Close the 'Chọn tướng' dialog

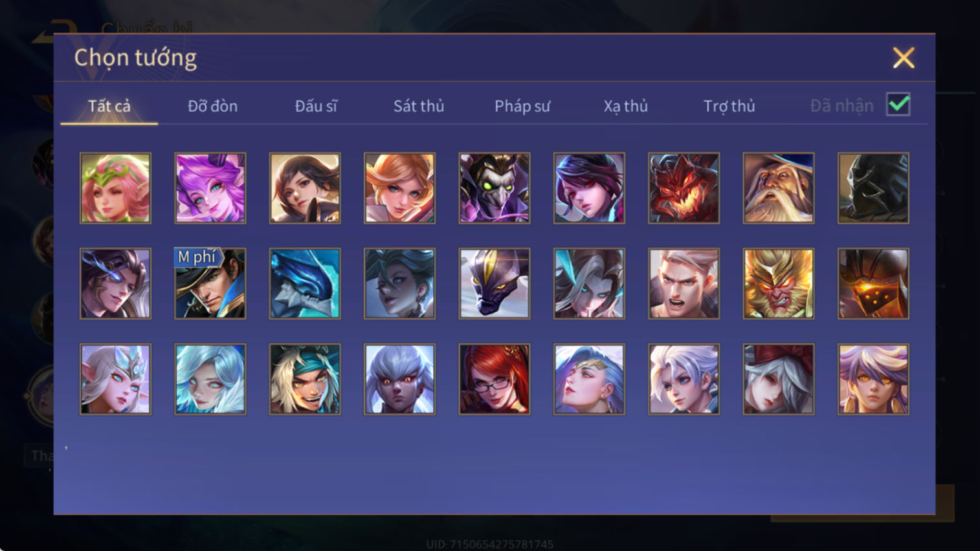click(904, 58)
